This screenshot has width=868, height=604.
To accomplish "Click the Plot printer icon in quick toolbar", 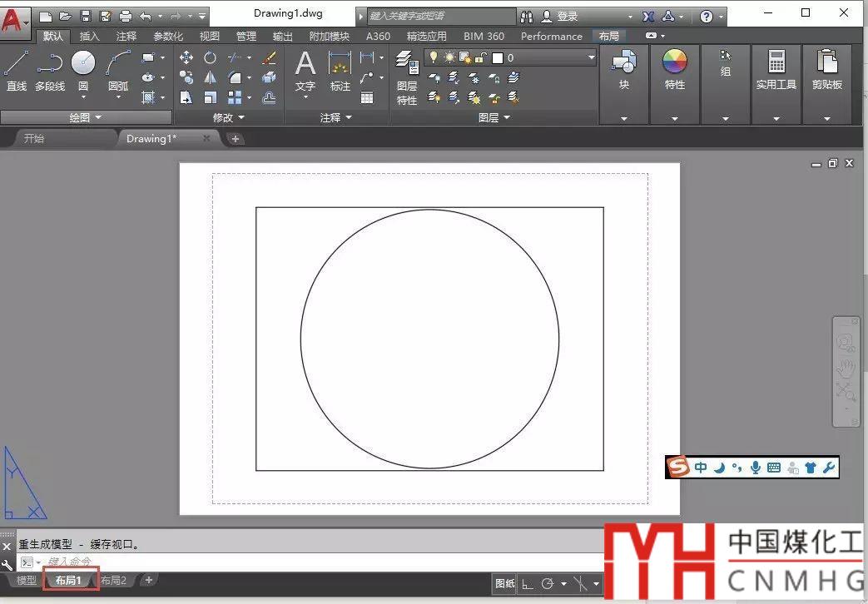I will 125,16.
